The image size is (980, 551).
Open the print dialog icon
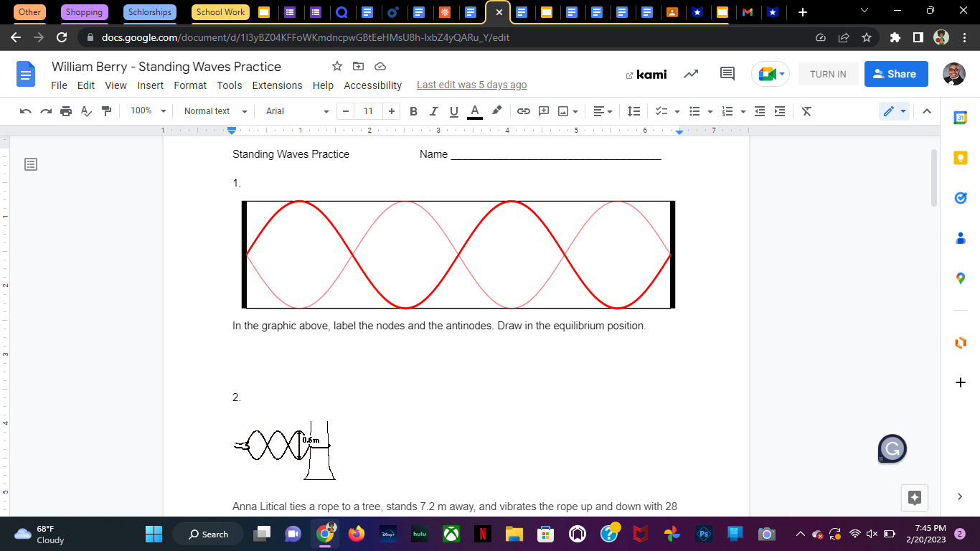[65, 111]
